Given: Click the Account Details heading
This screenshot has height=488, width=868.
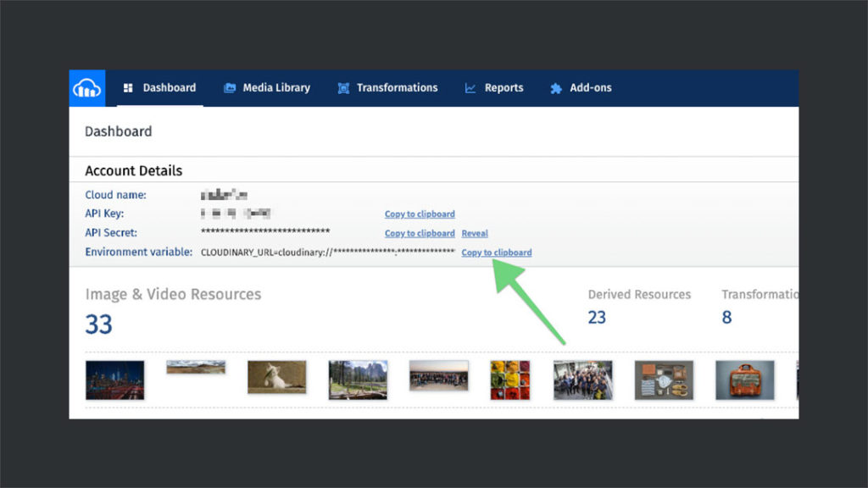Looking at the screenshot, I should pyautogui.click(x=133, y=171).
